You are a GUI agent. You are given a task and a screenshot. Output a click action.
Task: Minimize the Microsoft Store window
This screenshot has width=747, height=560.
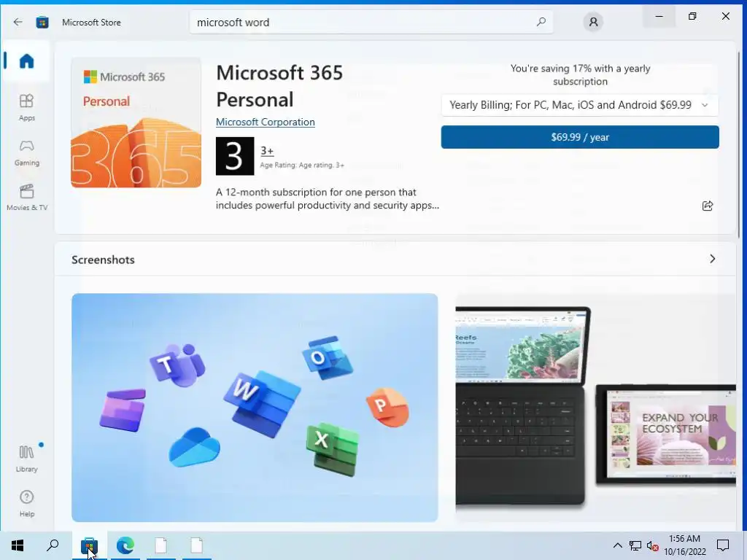click(x=659, y=16)
